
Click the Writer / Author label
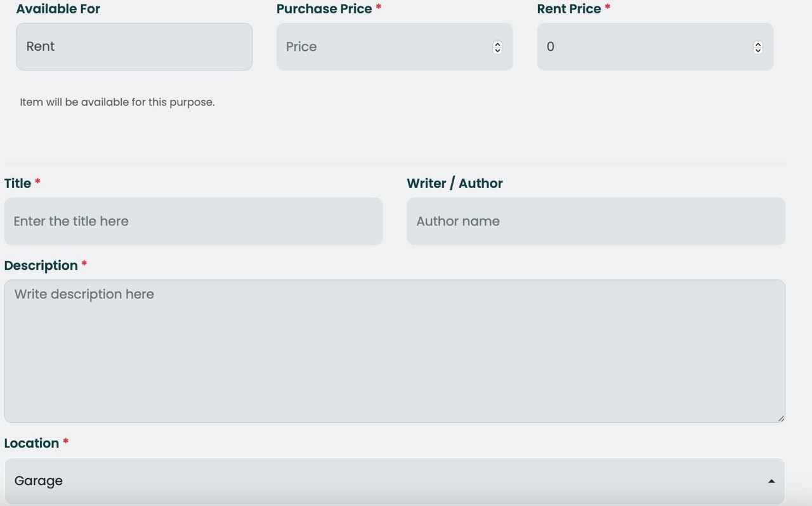click(x=454, y=183)
